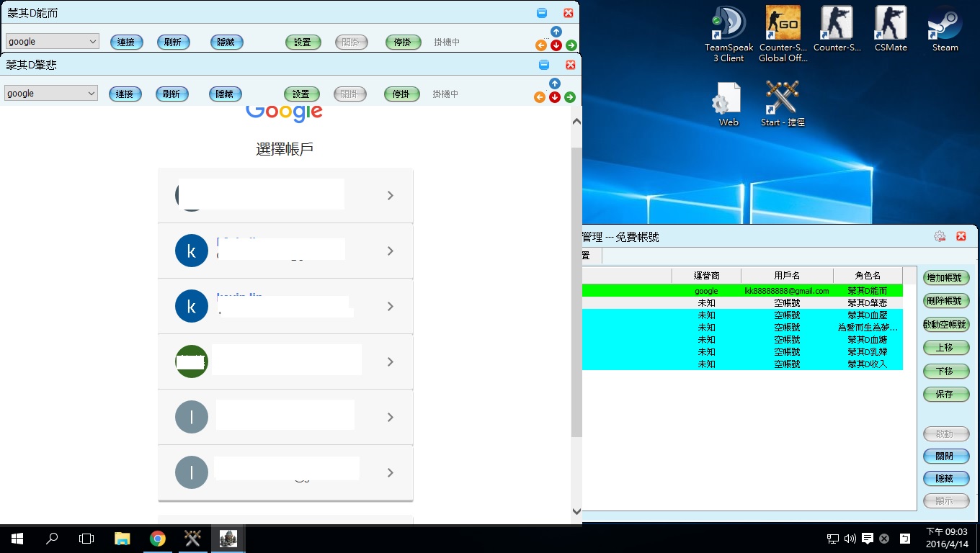Click orange left arrow in 蒙其D能而 window
Viewport: 980px width, 553px height.
pos(541,45)
